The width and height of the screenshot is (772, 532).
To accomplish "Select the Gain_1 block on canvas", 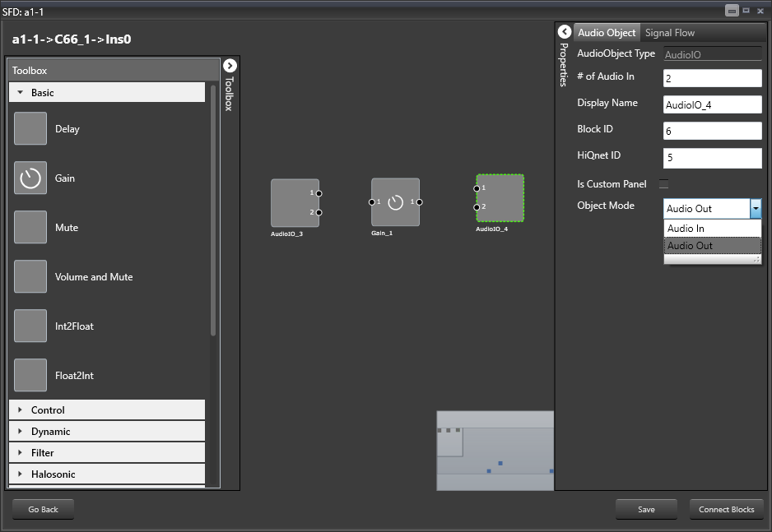I will click(x=395, y=202).
